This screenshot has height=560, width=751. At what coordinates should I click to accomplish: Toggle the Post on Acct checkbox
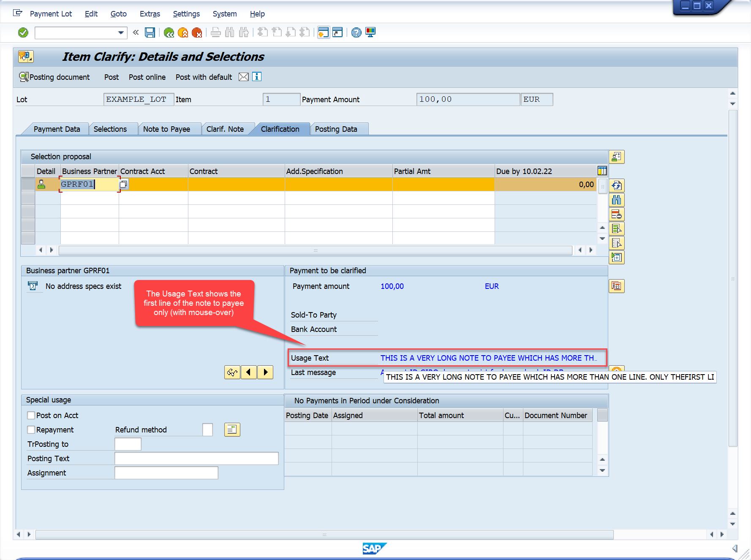coord(31,416)
